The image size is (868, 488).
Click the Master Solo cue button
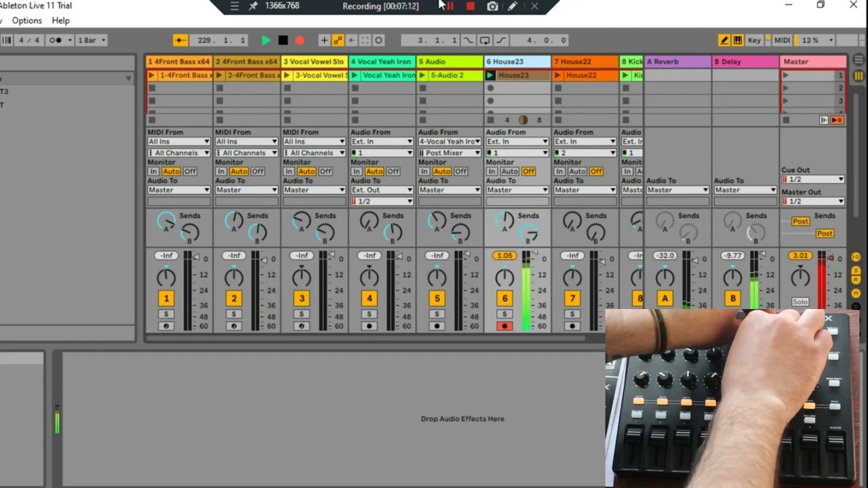click(x=800, y=302)
